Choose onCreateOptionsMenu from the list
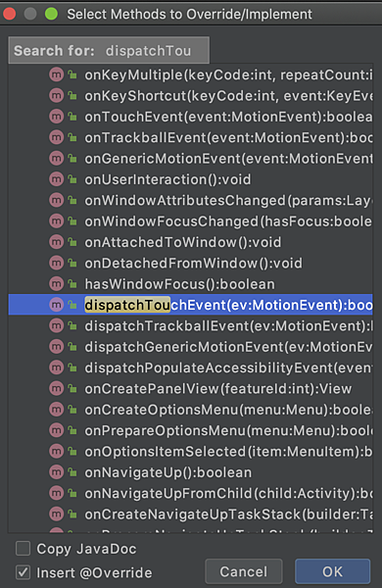The width and height of the screenshot is (382, 588). 190,410
